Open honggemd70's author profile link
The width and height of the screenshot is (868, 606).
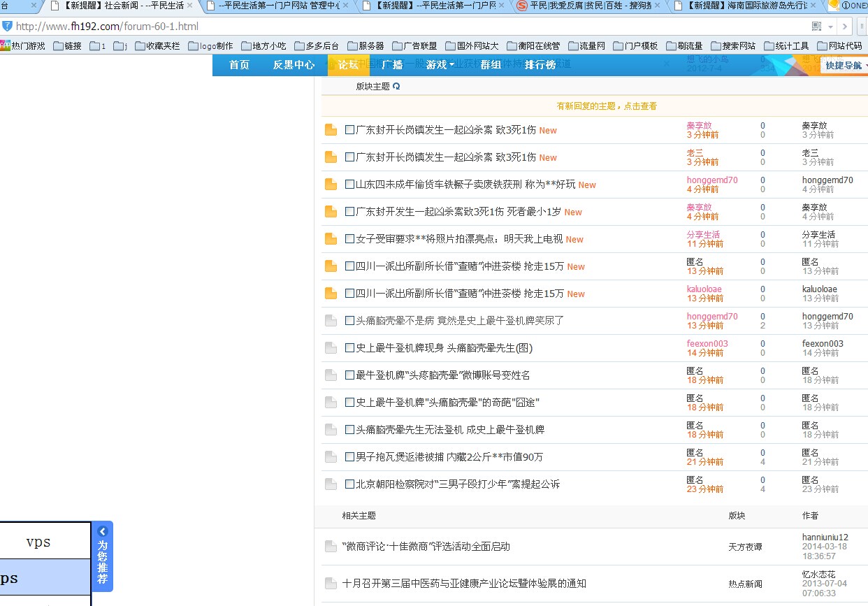(x=712, y=180)
